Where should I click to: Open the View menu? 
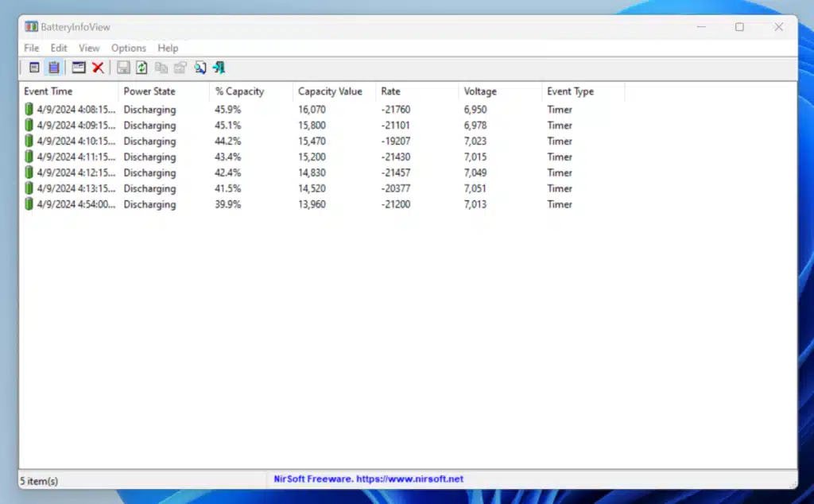(89, 48)
